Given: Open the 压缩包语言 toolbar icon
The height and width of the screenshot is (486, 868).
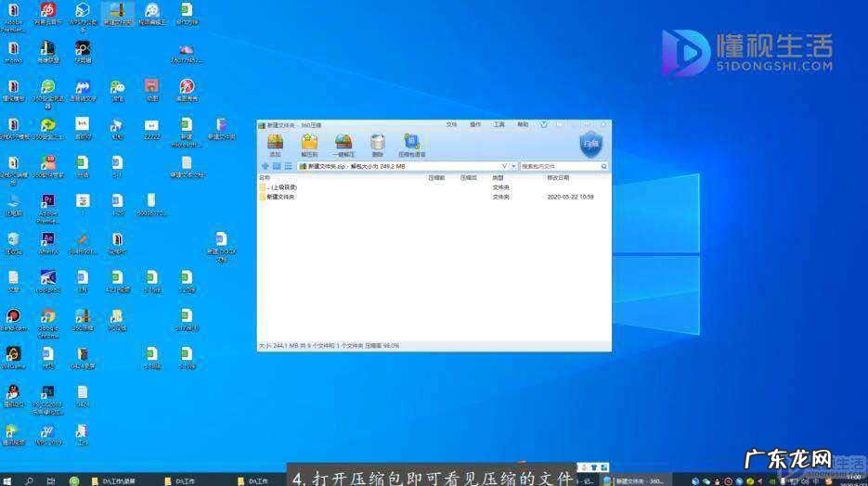Looking at the screenshot, I should [411, 144].
